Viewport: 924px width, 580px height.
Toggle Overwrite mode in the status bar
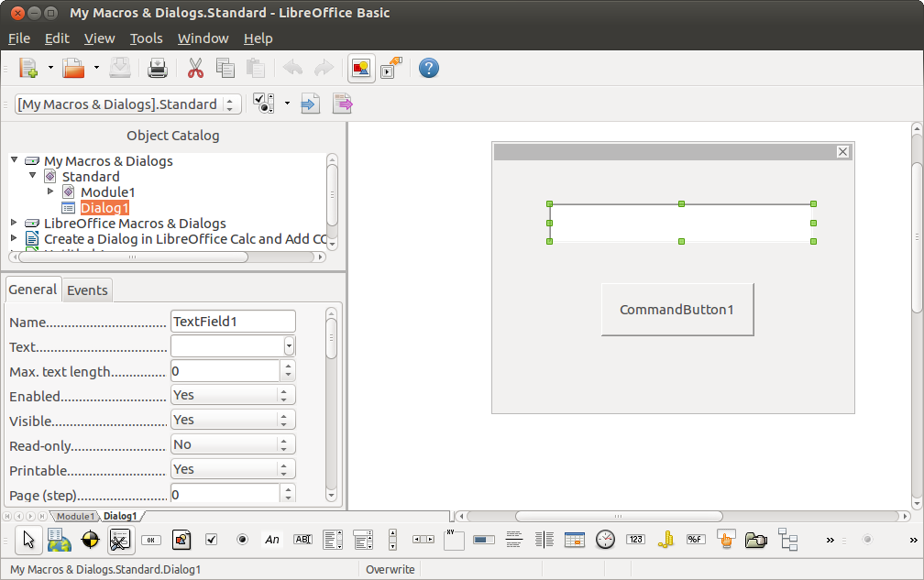coord(390,570)
